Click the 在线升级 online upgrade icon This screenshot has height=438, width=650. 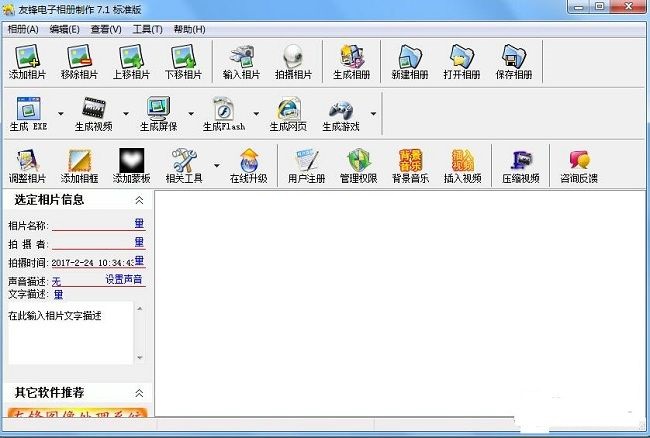(249, 166)
